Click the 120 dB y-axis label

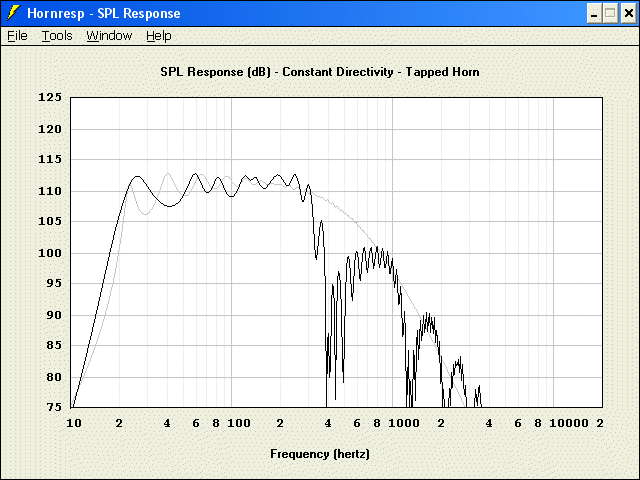(x=50, y=129)
